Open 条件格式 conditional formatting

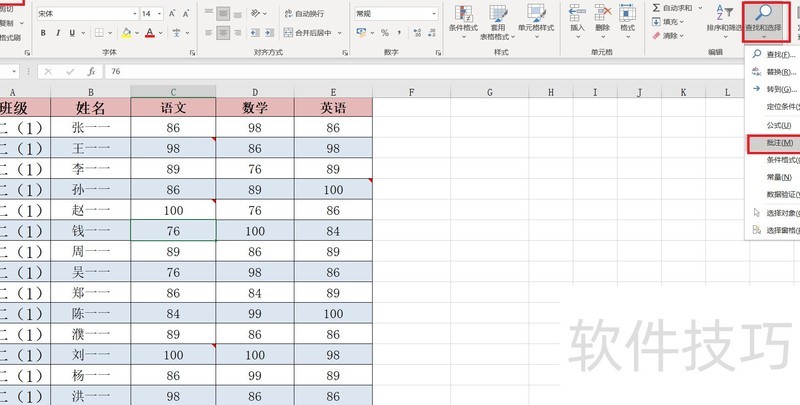[x=463, y=22]
